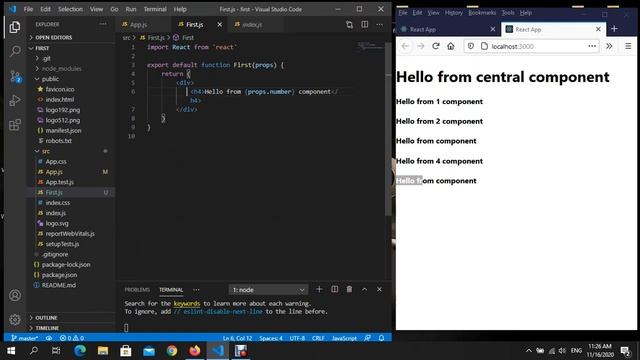Screen dimensions: 640x360
Task: Open the Search view in activity bar
Action: coord(15,51)
